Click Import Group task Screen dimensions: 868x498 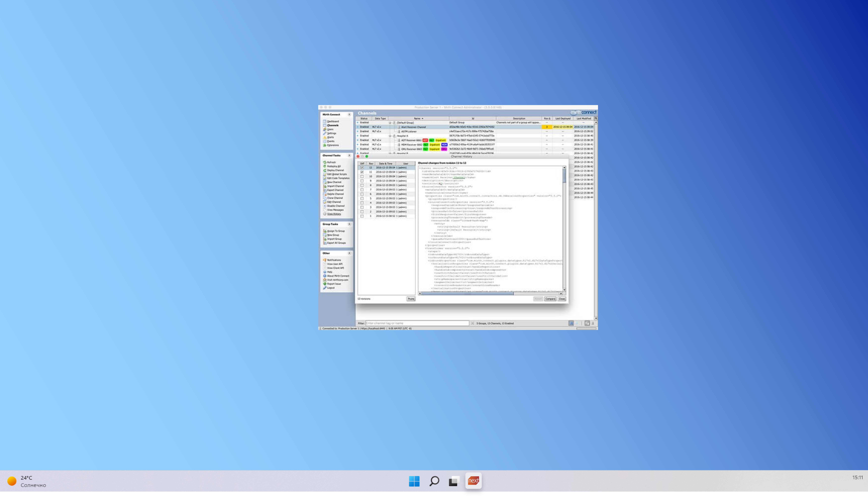pyautogui.click(x=332, y=239)
